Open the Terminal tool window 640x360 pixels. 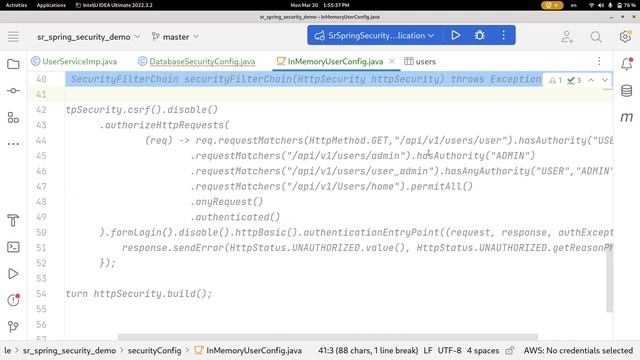(x=13, y=247)
